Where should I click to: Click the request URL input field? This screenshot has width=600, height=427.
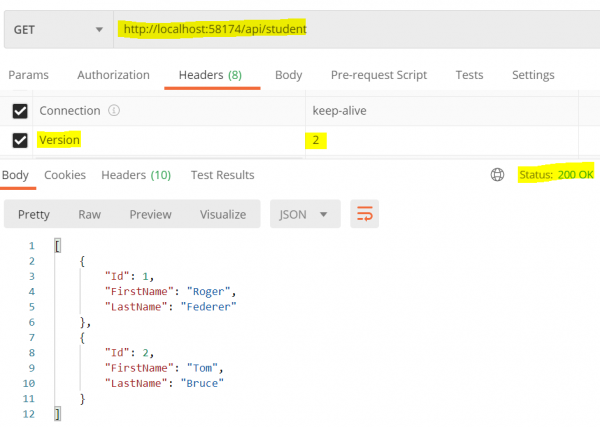pos(350,30)
